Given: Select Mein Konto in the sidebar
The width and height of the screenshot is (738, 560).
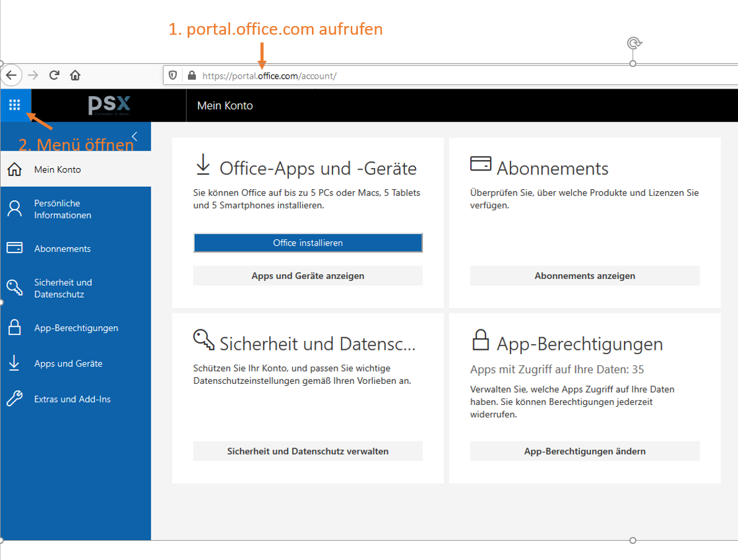Looking at the screenshot, I should point(57,169).
